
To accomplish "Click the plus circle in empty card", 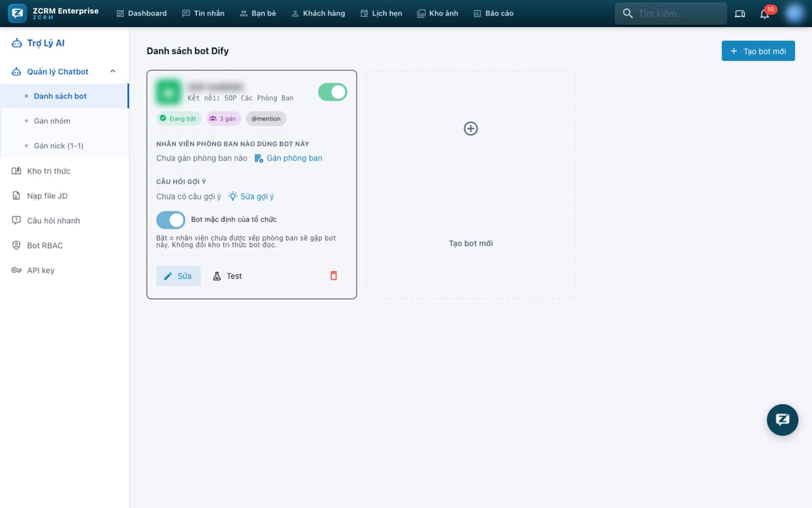I will pos(471,129).
